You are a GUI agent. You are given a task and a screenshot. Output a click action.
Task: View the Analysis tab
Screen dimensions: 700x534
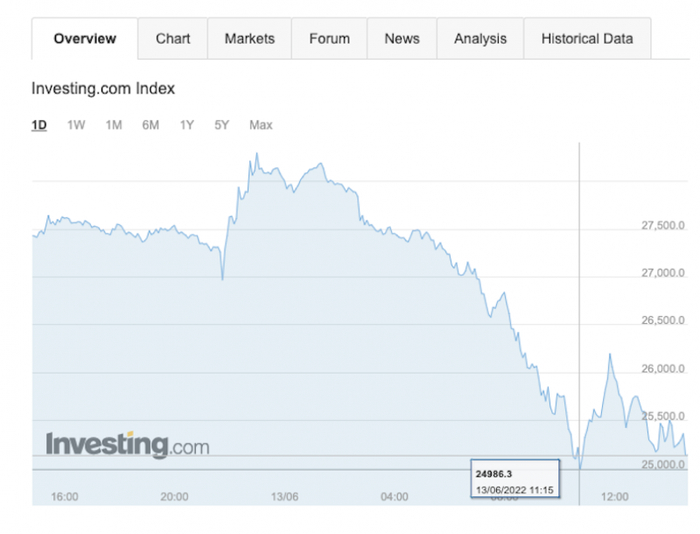tap(480, 39)
